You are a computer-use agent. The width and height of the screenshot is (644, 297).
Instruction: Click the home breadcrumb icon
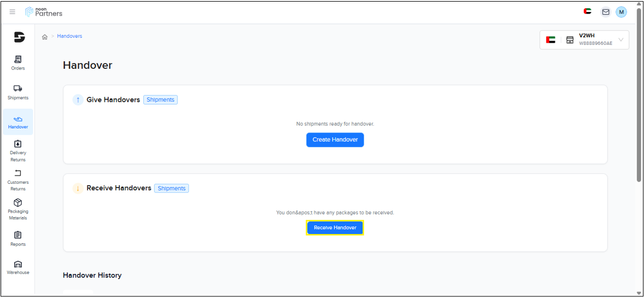[45, 37]
